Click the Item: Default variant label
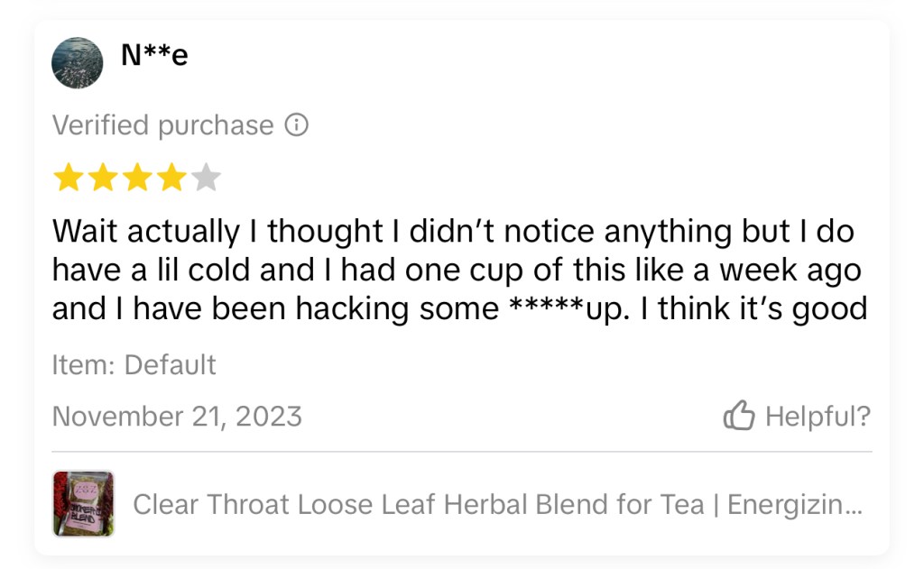 click(x=134, y=364)
